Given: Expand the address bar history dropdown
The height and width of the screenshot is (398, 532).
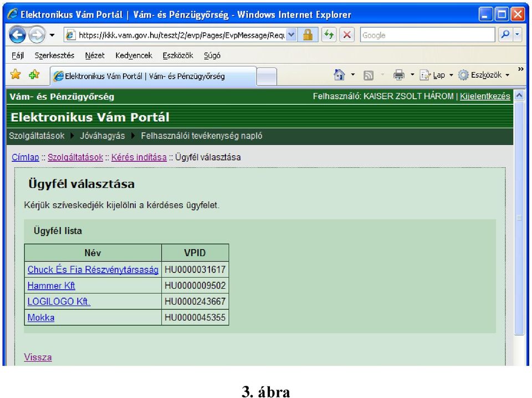Looking at the screenshot, I should 291,35.
